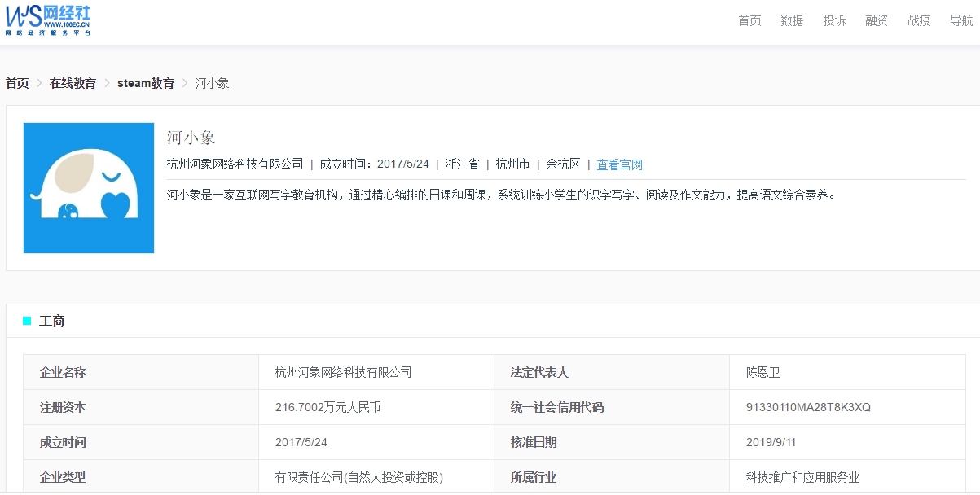Viewport: 980px width, 495px height.
Task: Click 杭州河象网络科技有限公司 table cell
Action: pos(343,372)
